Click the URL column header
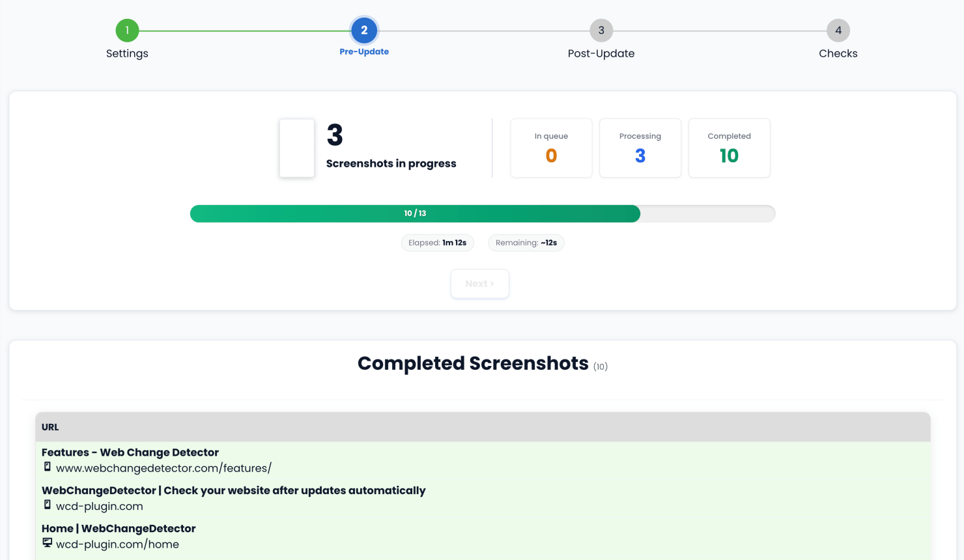 [x=50, y=427]
